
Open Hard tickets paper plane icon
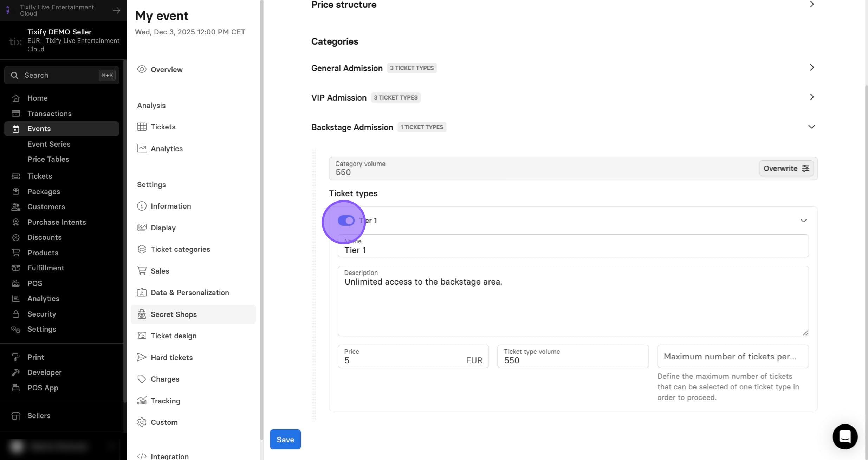142,357
